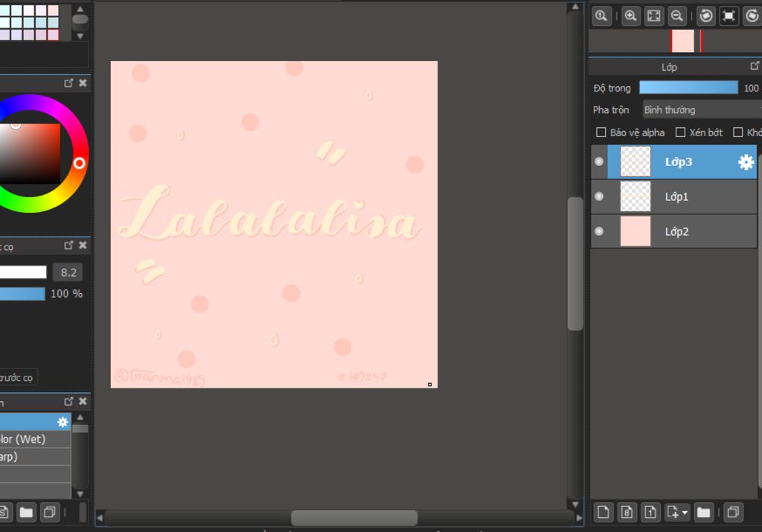Reset navigator zoom to 100%
762x532 pixels.
pos(601,16)
